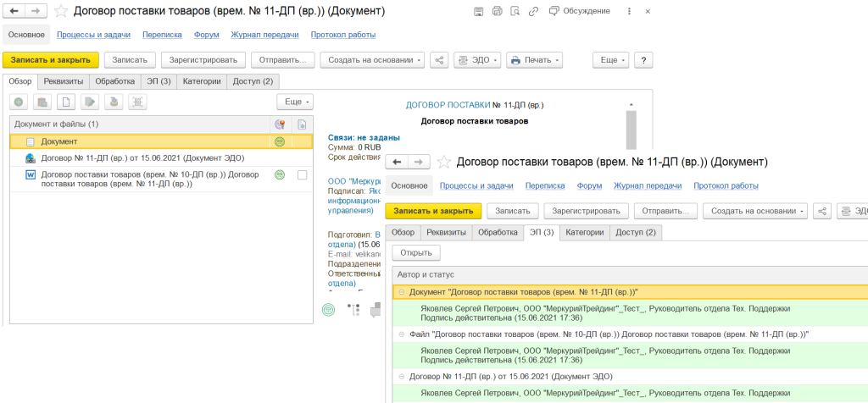Click the preview scrollbar up arrow
Viewport: 868px width, 403px height.
631,104
